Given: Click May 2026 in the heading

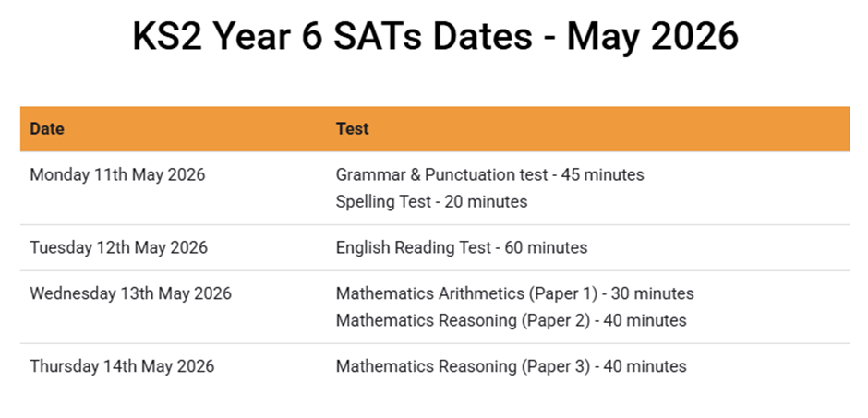Looking at the screenshot, I should pyautogui.click(x=653, y=37).
